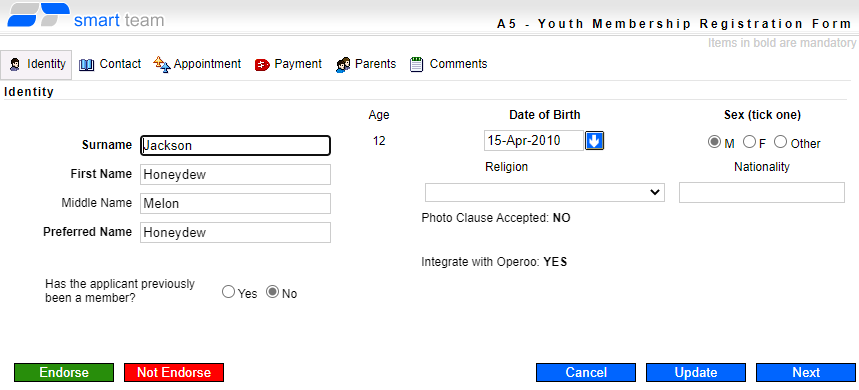Expand the Religion dropdown

(545, 192)
